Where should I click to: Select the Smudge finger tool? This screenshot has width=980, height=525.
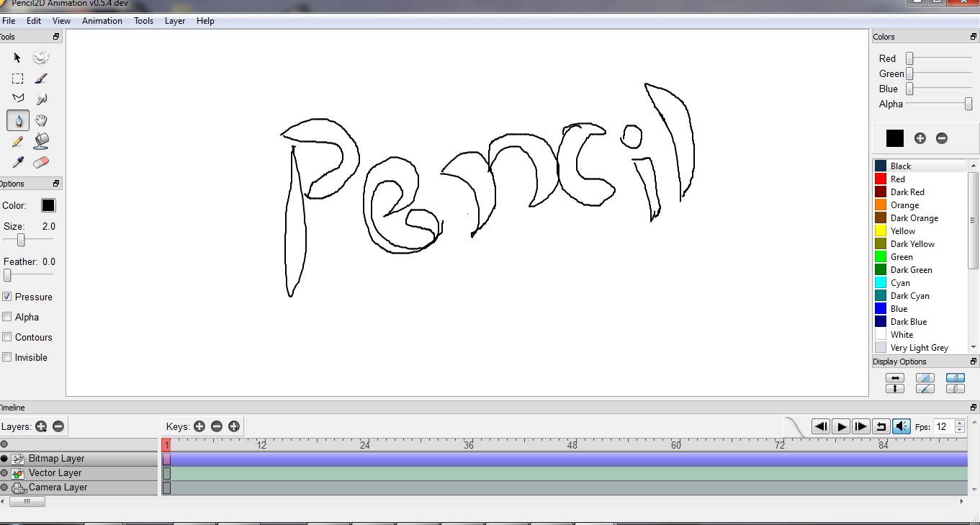click(41, 99)
